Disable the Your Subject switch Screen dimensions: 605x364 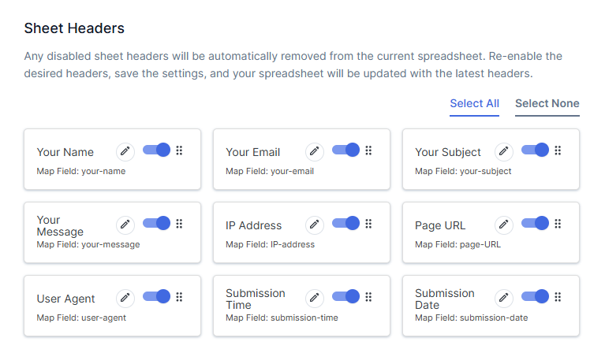click(535, 150)
